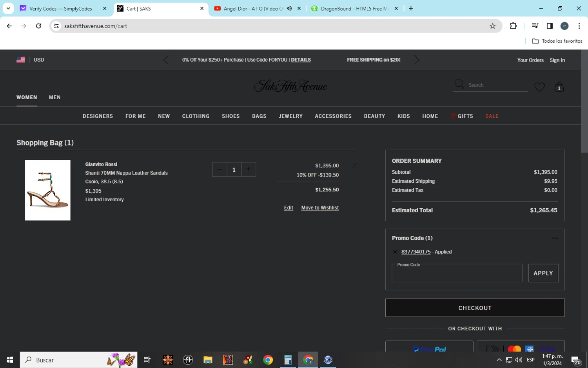This screenshot has height=368, width=588.
Task: Open the ACCESSORIES menu
Action: [333, 116]
